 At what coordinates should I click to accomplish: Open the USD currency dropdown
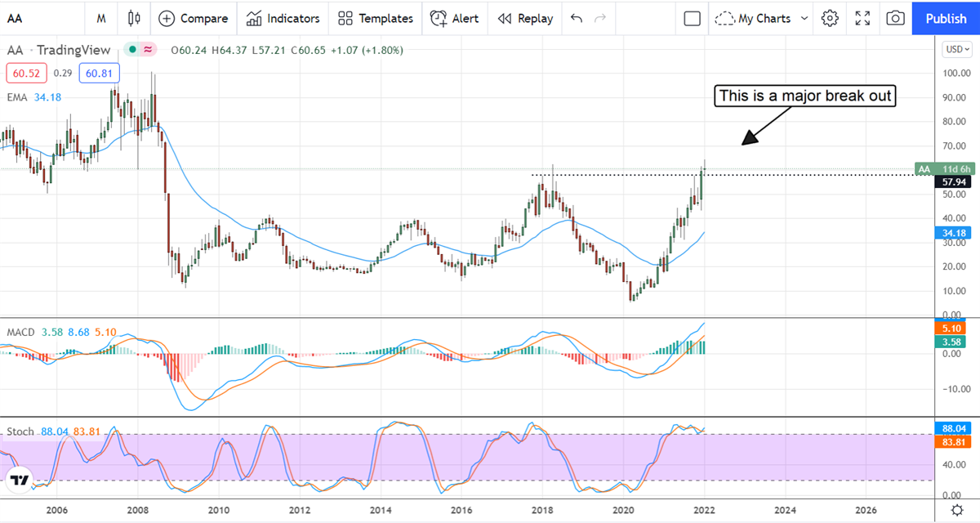955,49
